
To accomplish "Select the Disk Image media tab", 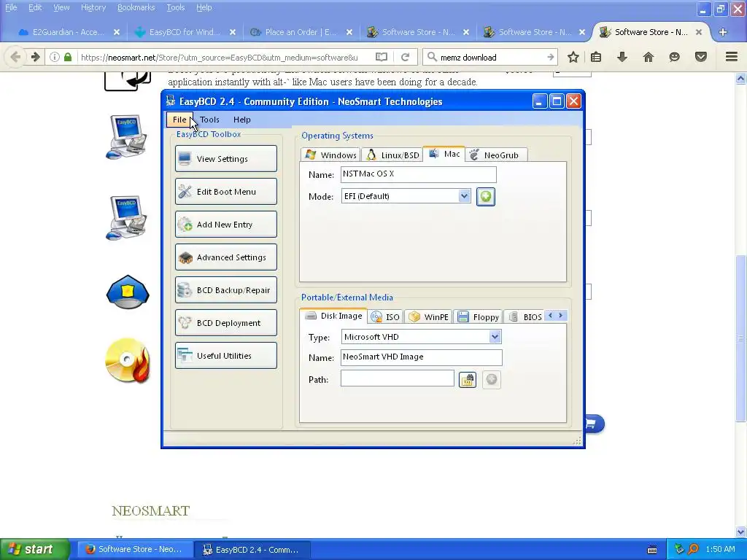I will tap(333, 316).
